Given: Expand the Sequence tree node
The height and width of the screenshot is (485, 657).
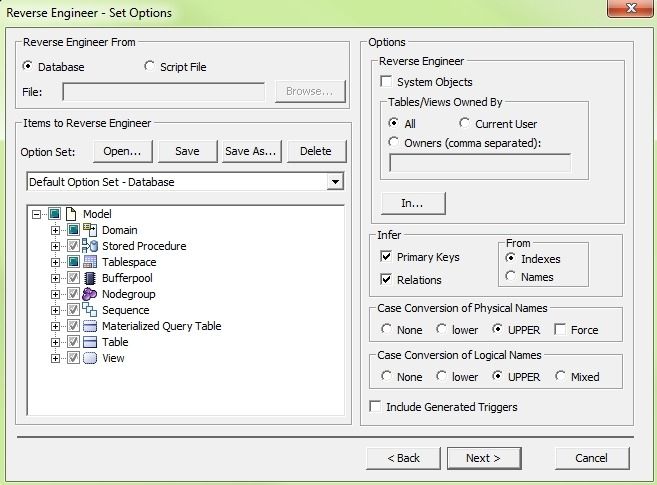Looking at the screenshot, I should coord(55,310).
